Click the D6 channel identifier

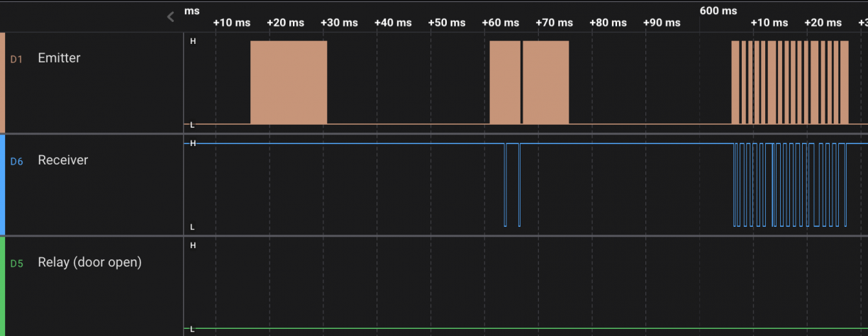(16, 162)
